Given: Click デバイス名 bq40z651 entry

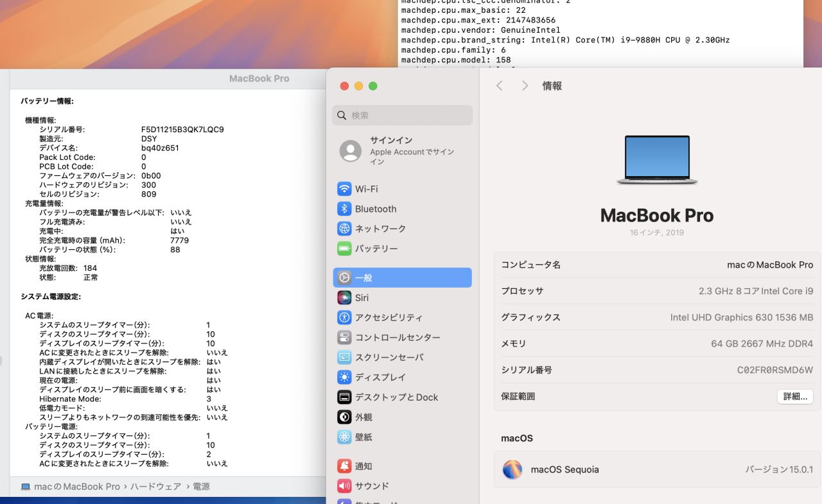Looking at the screenshot, I should (x=109, y=148).
